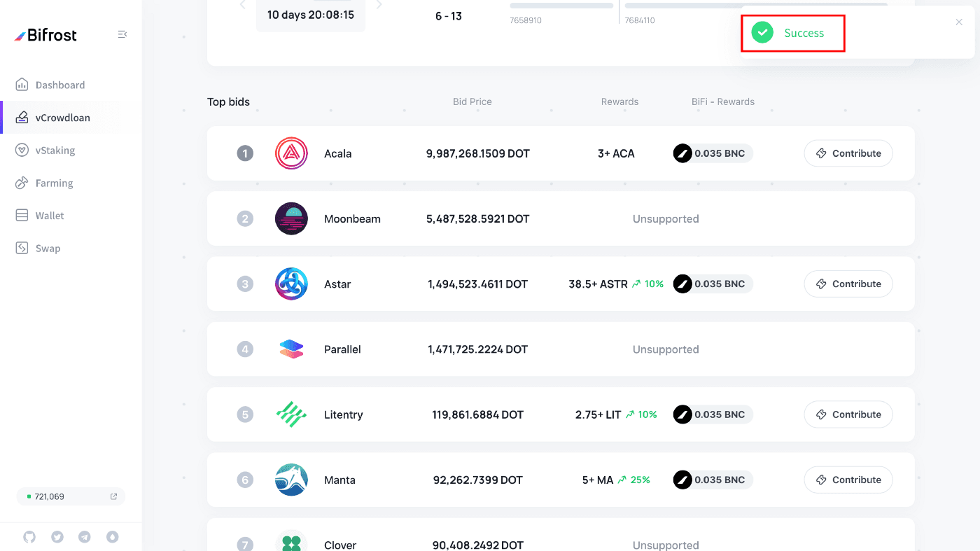The height and width of the screenshot is (551, 980).
Task: Navigate to vStaking page
Action: 55,151
